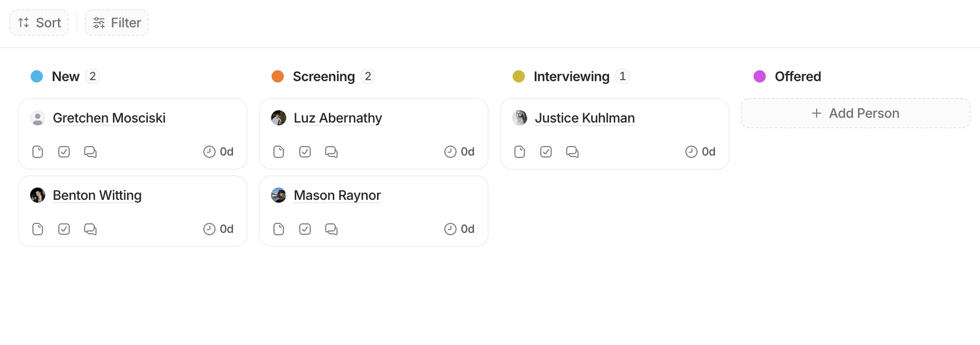Add Person to Offered column

point(855,113)
